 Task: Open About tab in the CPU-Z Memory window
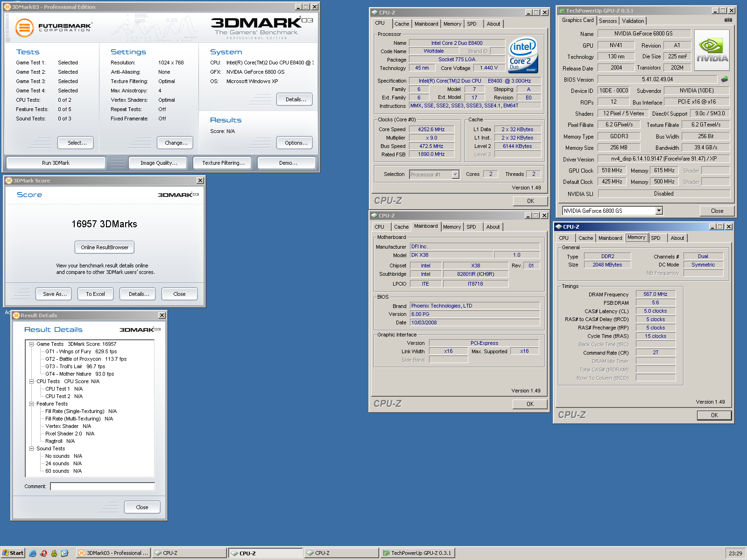pos(677,238)
